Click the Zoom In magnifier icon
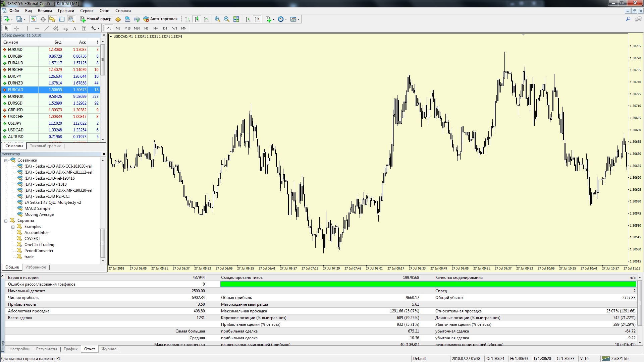The image size is (644, 362). click(217, 19)
